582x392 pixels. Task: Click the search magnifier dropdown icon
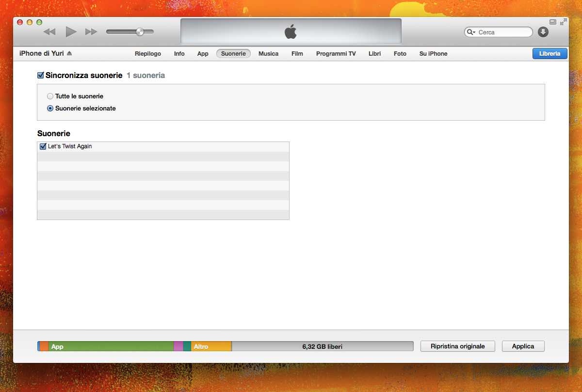(x=471, y=32)
